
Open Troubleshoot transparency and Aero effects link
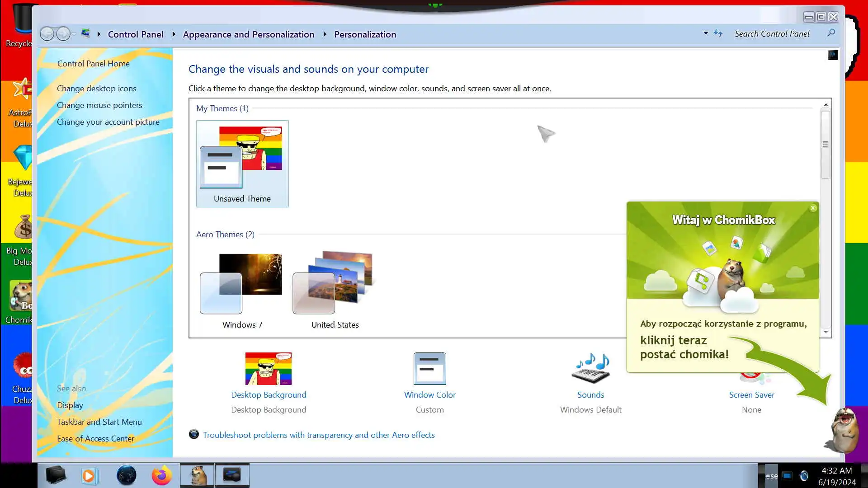[318, 435]
